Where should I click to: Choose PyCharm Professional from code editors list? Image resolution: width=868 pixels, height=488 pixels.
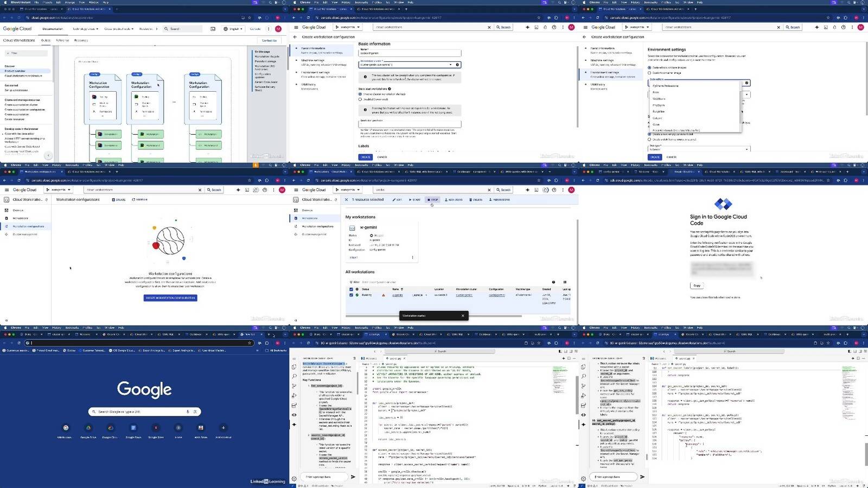[665, 86]
